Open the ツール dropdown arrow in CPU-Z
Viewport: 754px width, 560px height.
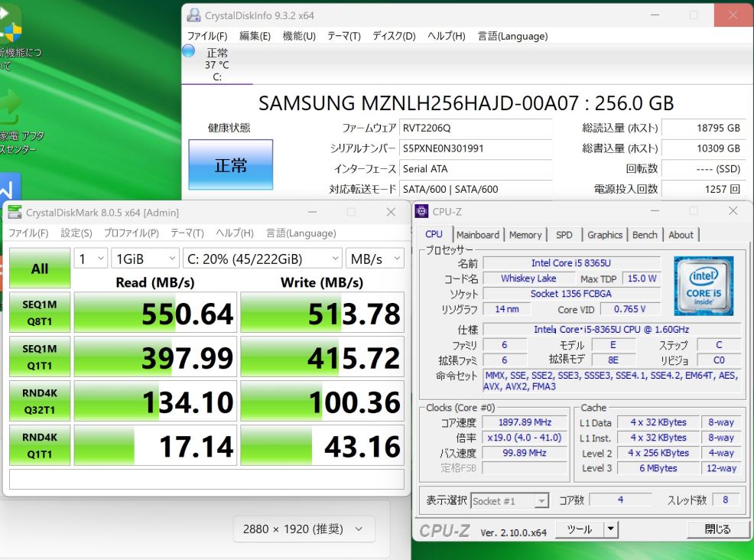pos(611,529)
